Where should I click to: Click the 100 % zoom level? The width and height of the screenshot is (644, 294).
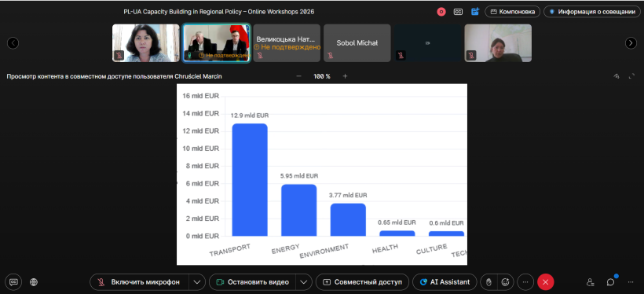click(x=322, y=76)
